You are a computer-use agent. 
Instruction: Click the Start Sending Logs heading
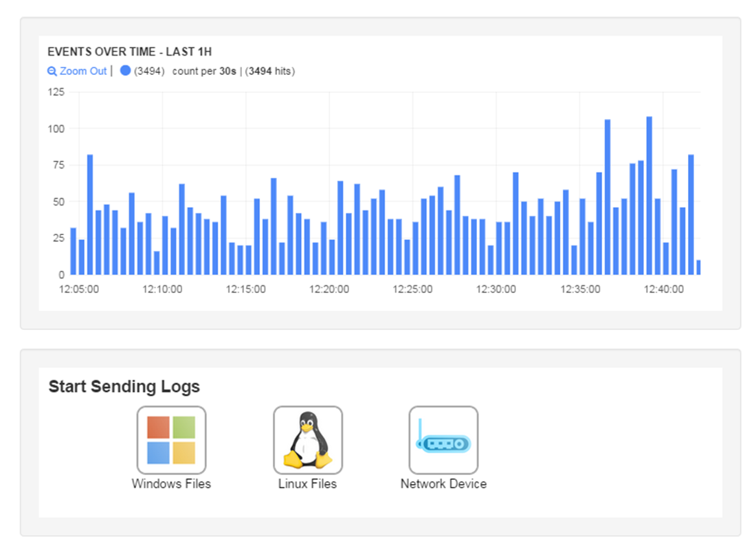(x=124, y=386)
